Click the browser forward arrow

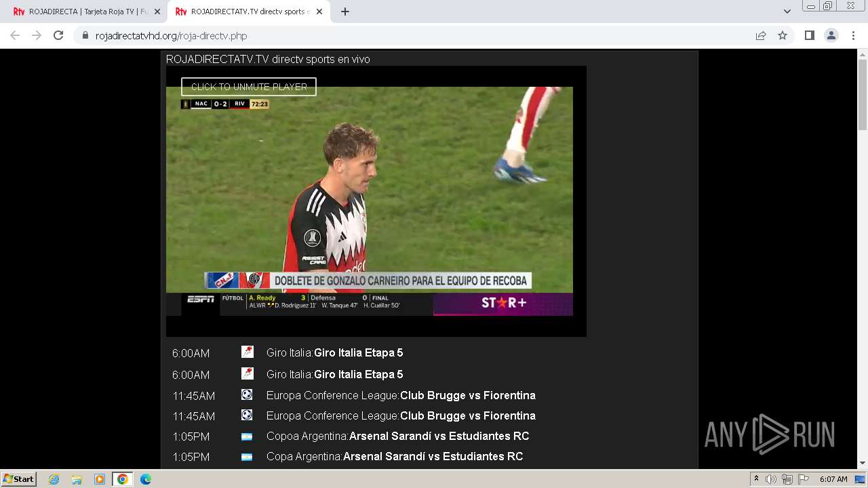[x=37, y=35]
